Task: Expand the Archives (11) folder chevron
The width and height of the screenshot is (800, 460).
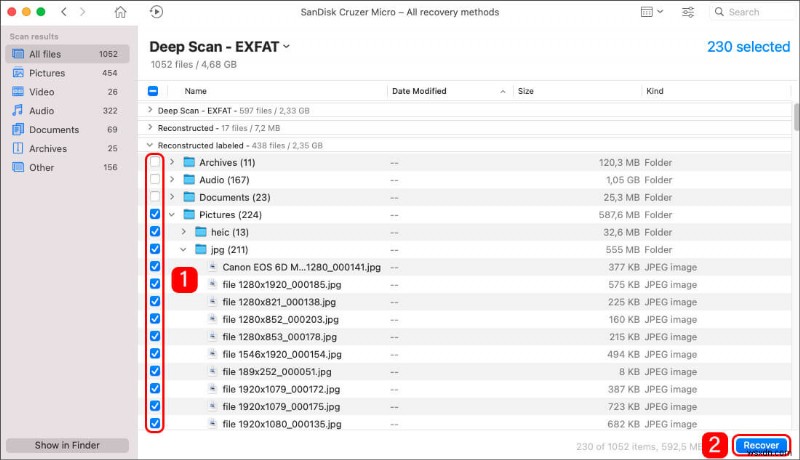Action: [x=172, y=162]
